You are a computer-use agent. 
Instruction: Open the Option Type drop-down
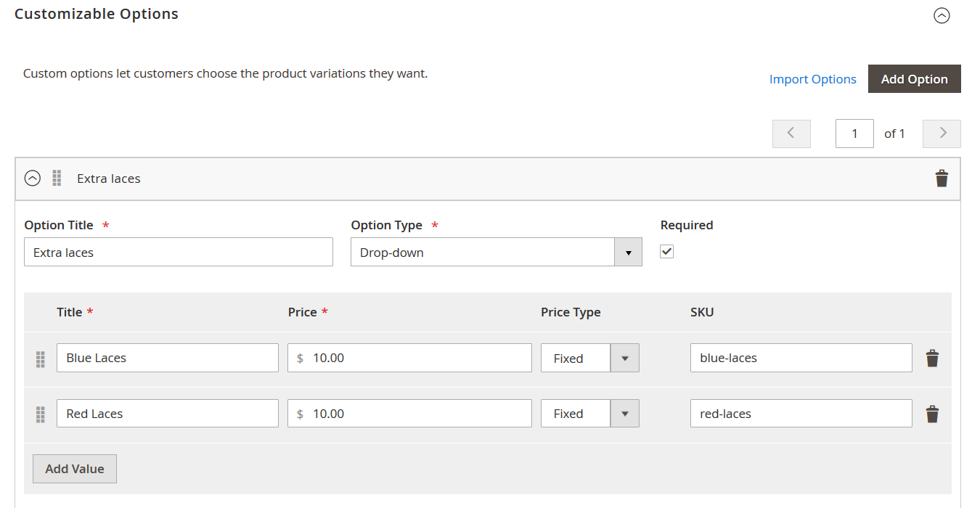497,252
